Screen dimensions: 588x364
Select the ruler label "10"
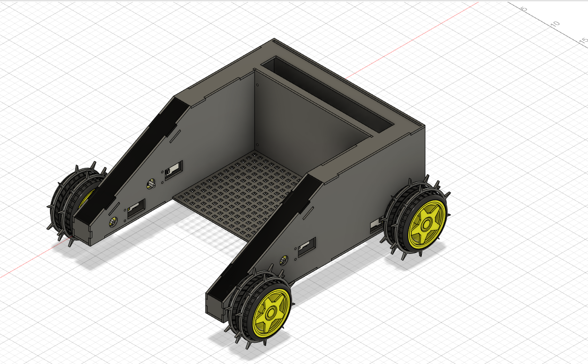(x=556, y=23)
